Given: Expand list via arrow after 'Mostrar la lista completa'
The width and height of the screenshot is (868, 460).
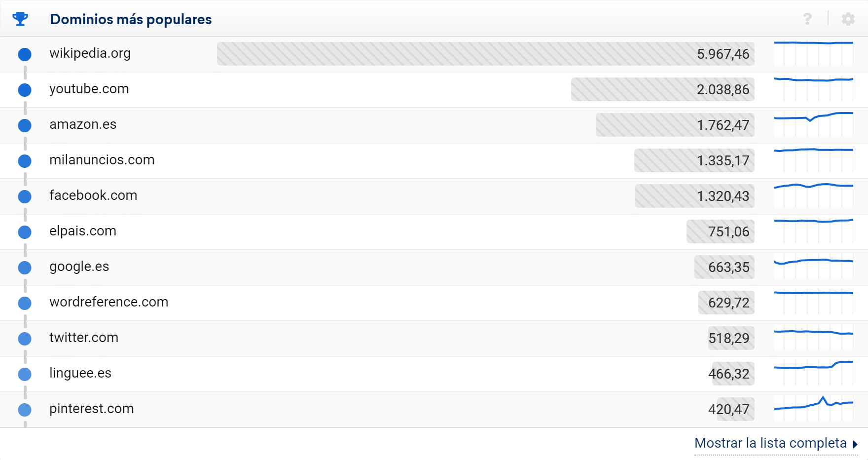Looking at the screenshot, I should 855,444.
